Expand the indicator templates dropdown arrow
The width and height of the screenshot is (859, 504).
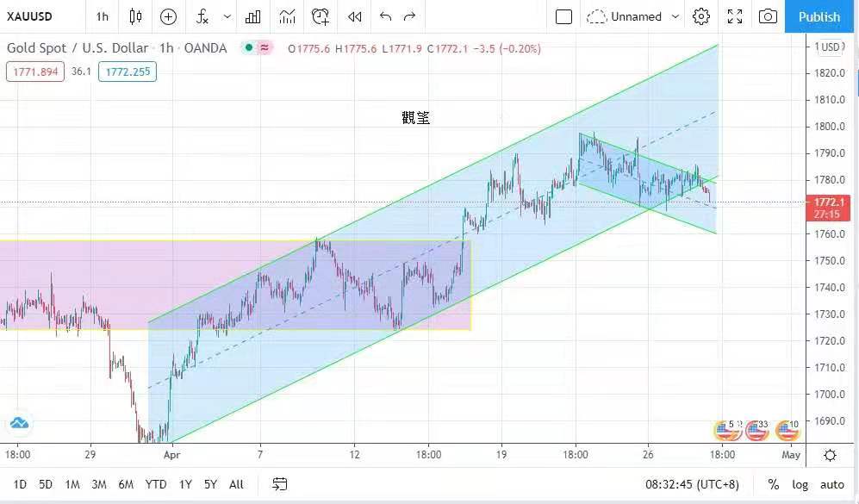[227, 16]
